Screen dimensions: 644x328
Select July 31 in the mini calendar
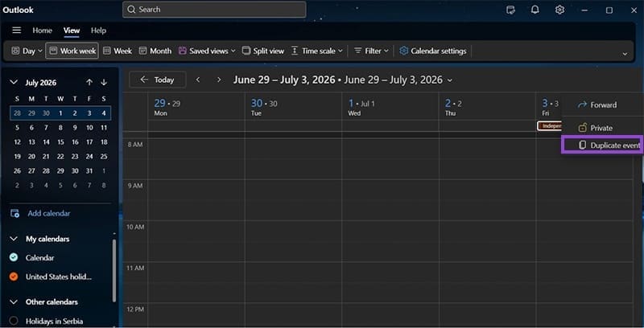pyautogui.click(x=89, y=170)
